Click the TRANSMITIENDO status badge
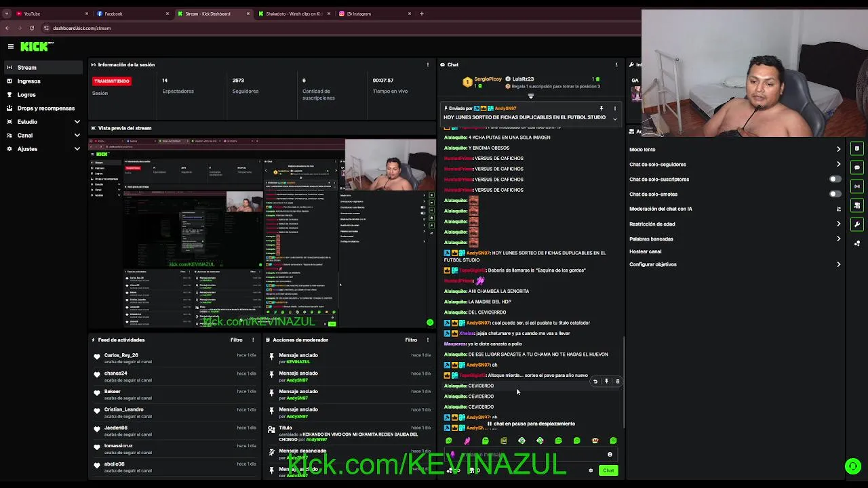This screenshot has height=488, width=868. tap(112, 81)
